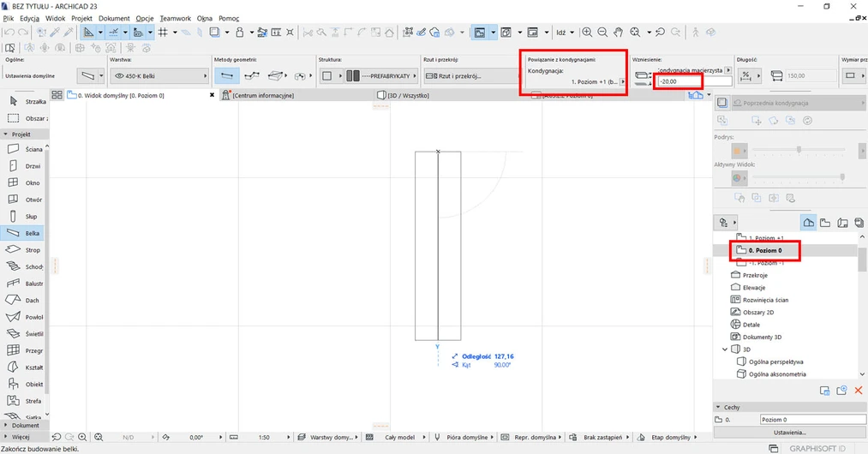Select the Drzwi (door) tool
The image size is (868, 454).
pos(25,166)
